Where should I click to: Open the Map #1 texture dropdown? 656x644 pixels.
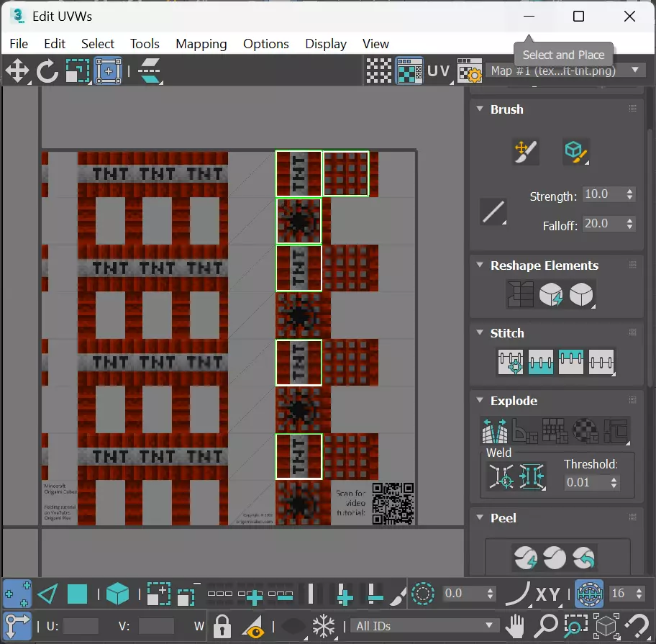click(x=565, y=71)
